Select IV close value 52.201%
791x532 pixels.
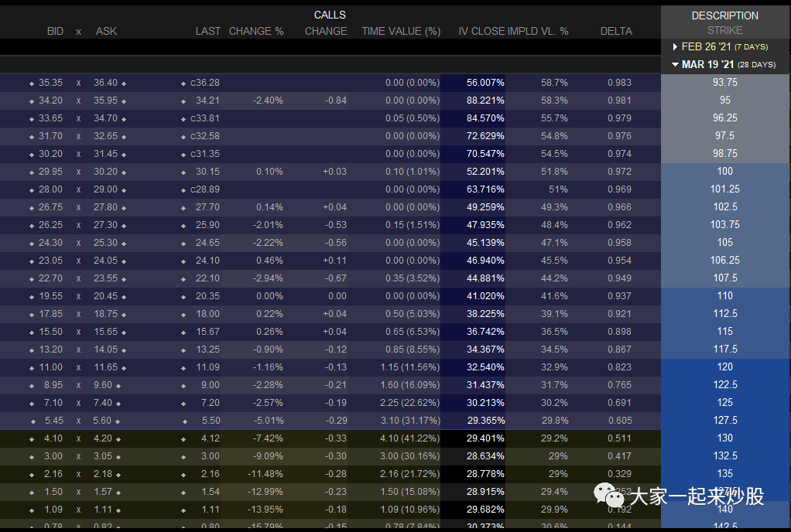(x=485, y=172)
